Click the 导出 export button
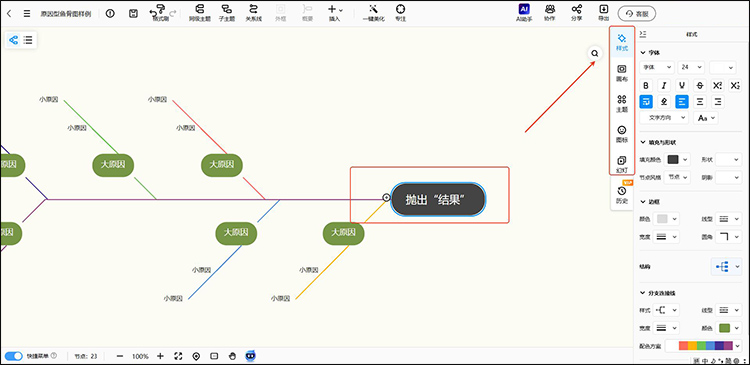The height and width of the screenshot is (365, 750). coord(604,13)
